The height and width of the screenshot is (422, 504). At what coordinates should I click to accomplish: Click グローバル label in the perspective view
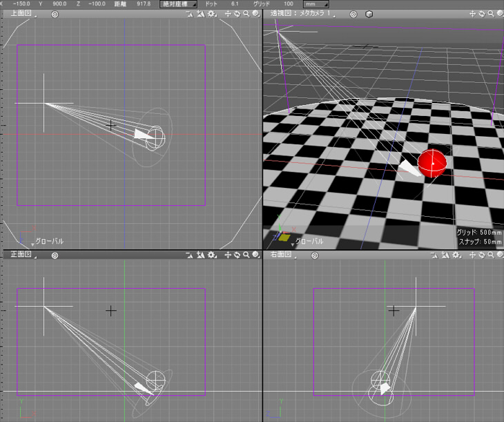pyautogui.click(x=309, y=242)
